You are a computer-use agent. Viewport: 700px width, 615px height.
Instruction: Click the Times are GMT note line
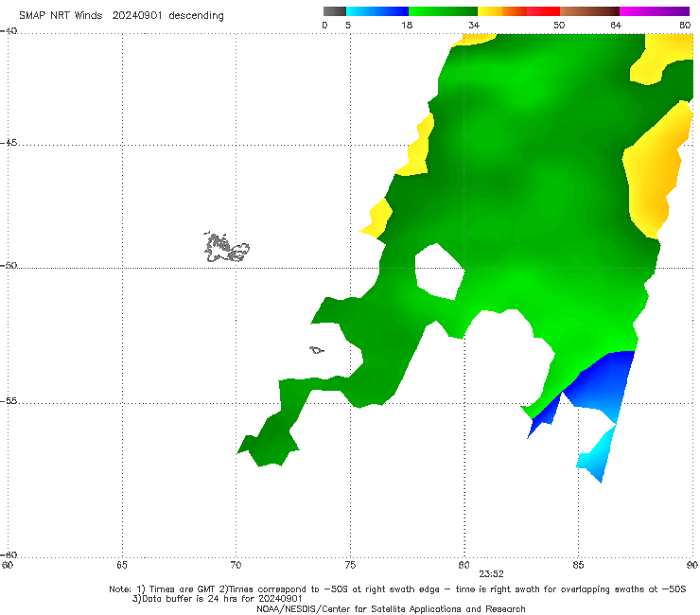point(397,589)
